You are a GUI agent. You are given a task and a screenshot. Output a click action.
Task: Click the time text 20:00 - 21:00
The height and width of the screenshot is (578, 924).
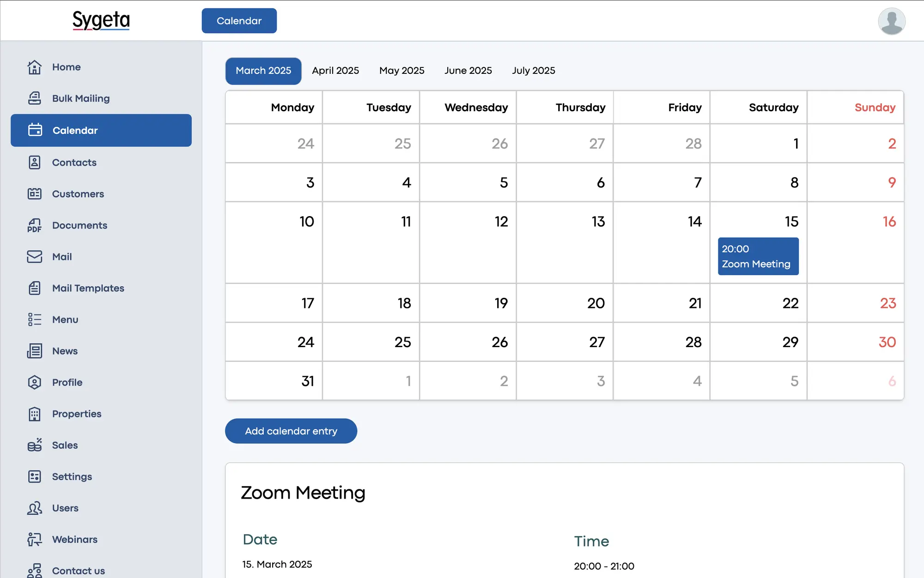pos(604,566)
